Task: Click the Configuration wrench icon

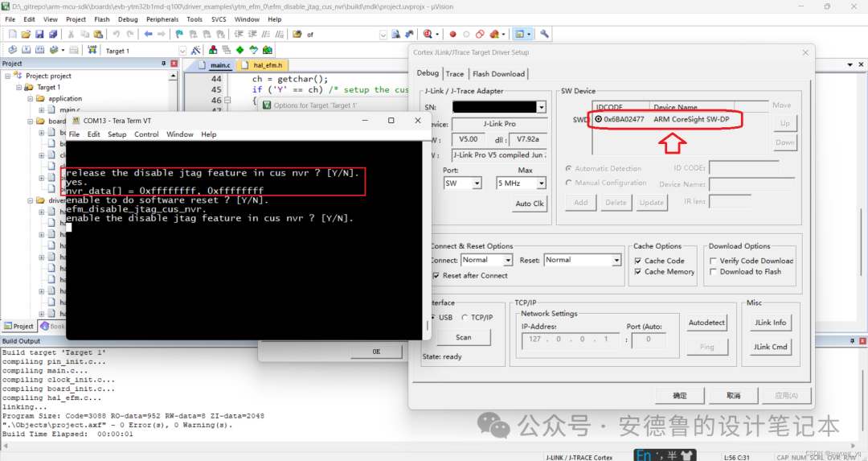Action: pos(544,35)
